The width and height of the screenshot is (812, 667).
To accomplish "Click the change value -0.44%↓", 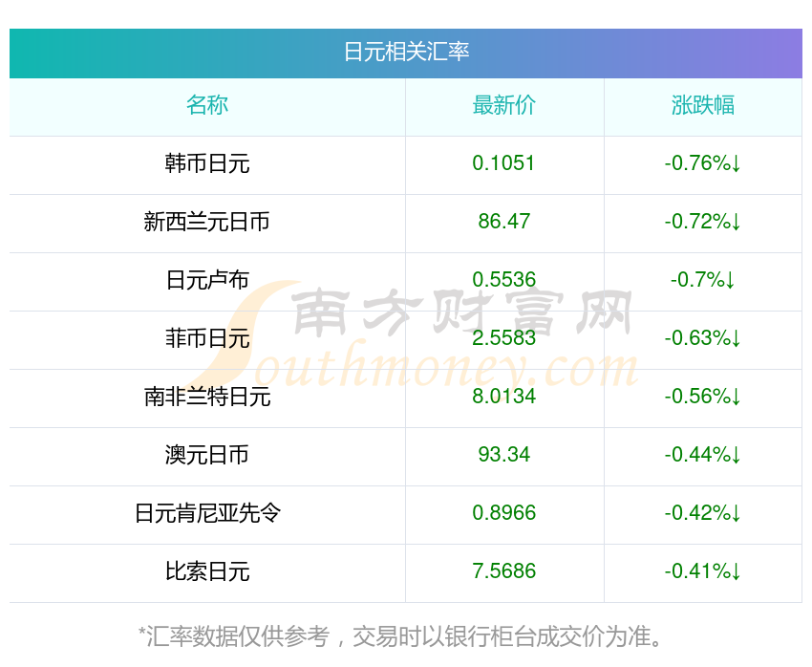I will point(703,455).
